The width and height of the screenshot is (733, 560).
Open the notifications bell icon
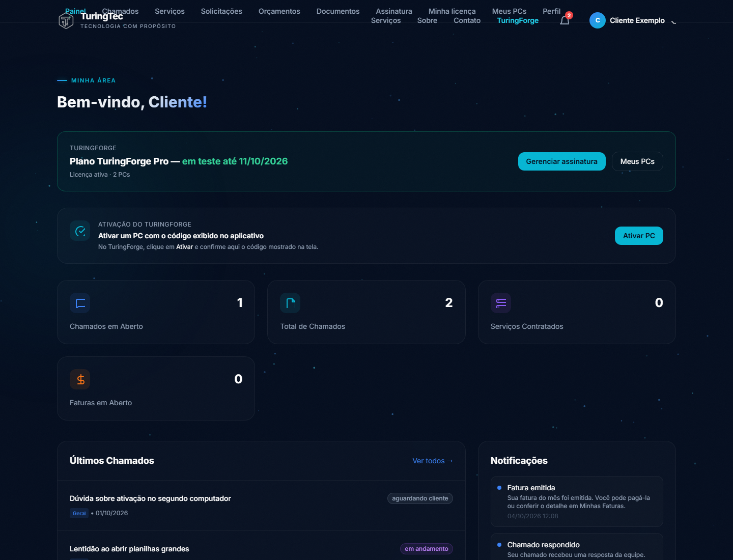click(565, 20)
